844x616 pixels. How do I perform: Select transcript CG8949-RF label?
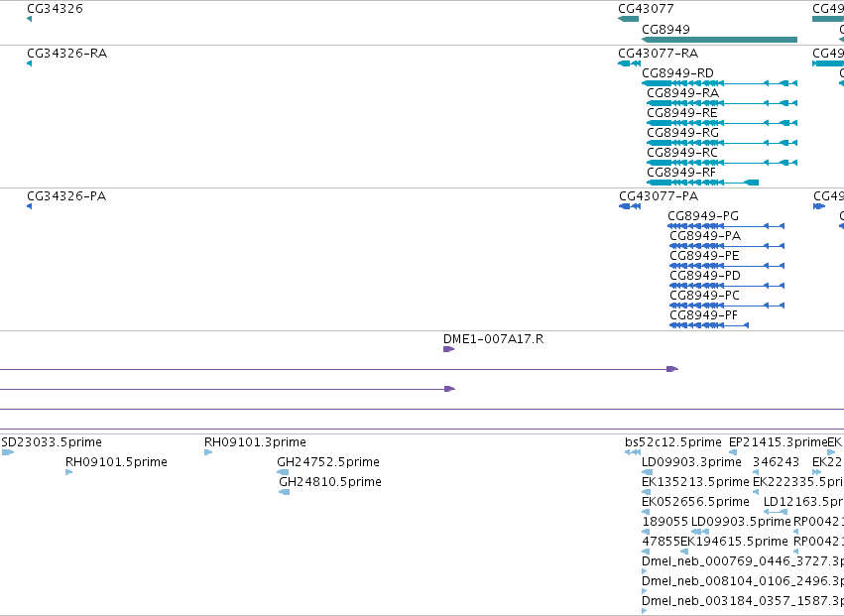pos(681,173)
